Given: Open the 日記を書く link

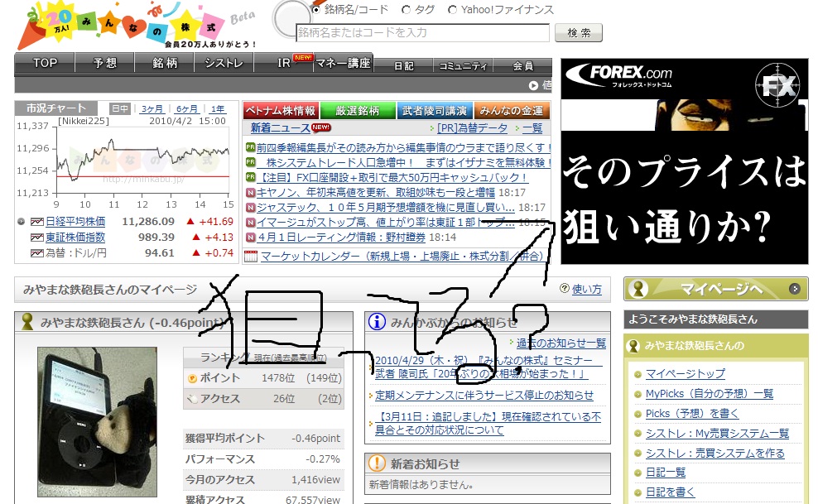Looking at the screenshot, I should 670,492.
